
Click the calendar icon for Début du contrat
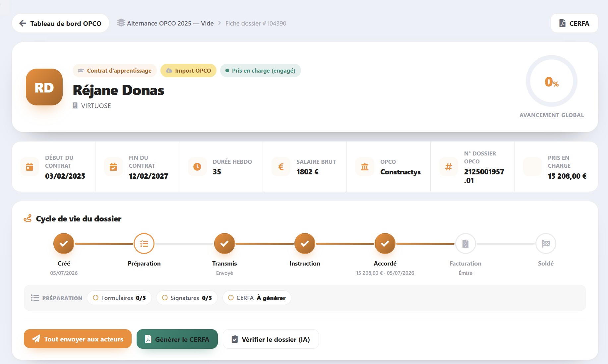tap(30, 167)
